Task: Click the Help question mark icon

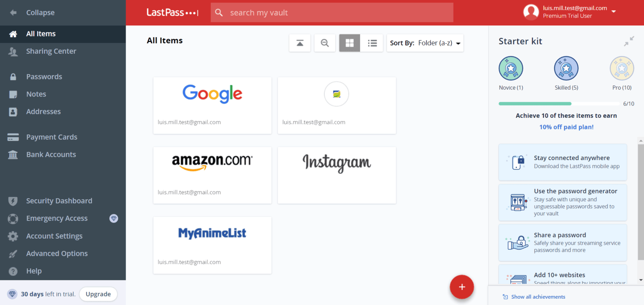Action: pyautogui.click(x=13, y=271)
